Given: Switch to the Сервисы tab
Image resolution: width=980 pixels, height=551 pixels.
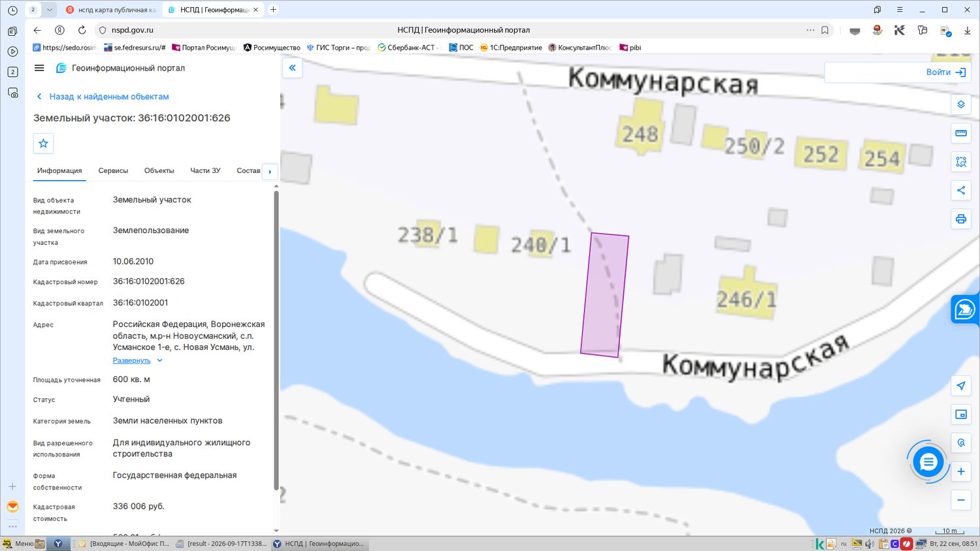Looking at the screenshot, I should (x=113, y=170).
